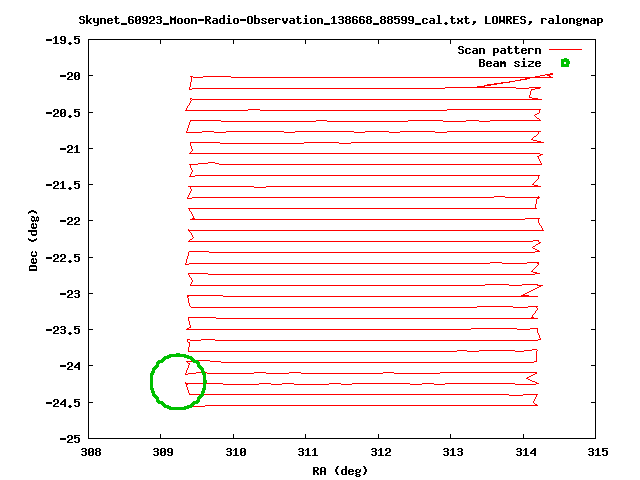Click the 'Beam size' legend label
640x480 pixels.
tap(510, 63)
